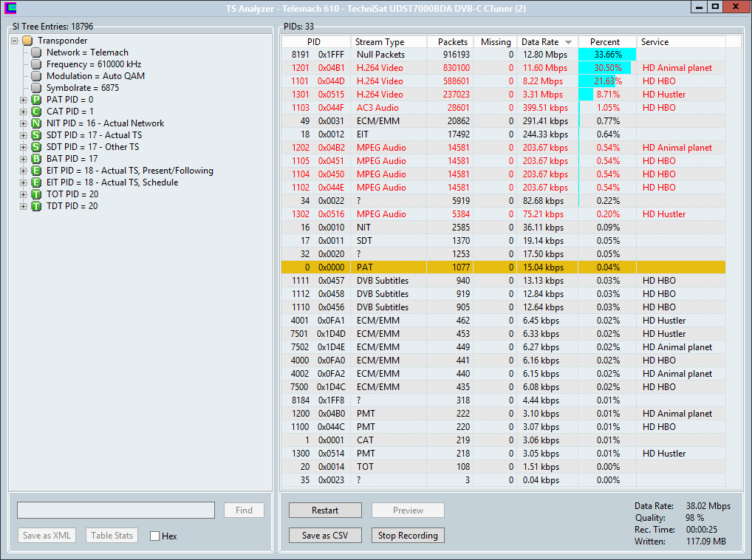
Task: Click the Stop Recording button
Action: [408, 536]
